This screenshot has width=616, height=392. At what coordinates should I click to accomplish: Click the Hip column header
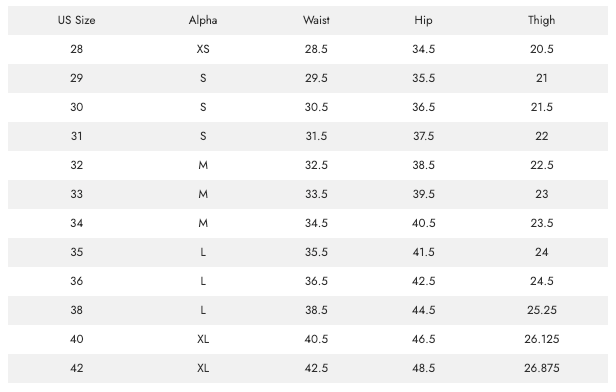[424, 20]
